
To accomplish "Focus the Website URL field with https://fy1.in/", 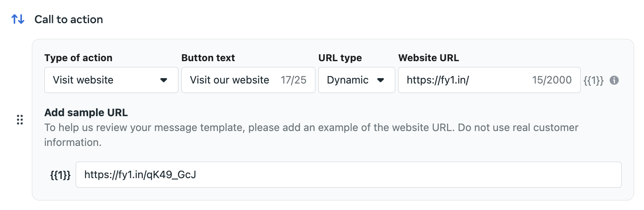I will click(464, 80).
